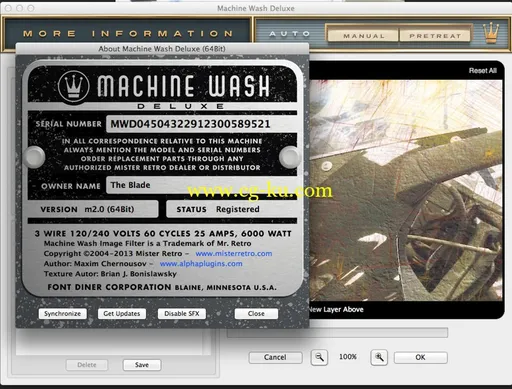Click the More Information header
This screenshot has height=389, width=512.
128,34
